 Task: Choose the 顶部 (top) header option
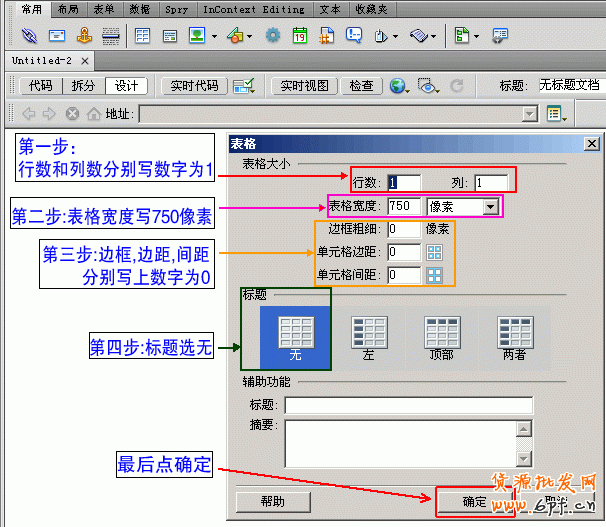441,335
